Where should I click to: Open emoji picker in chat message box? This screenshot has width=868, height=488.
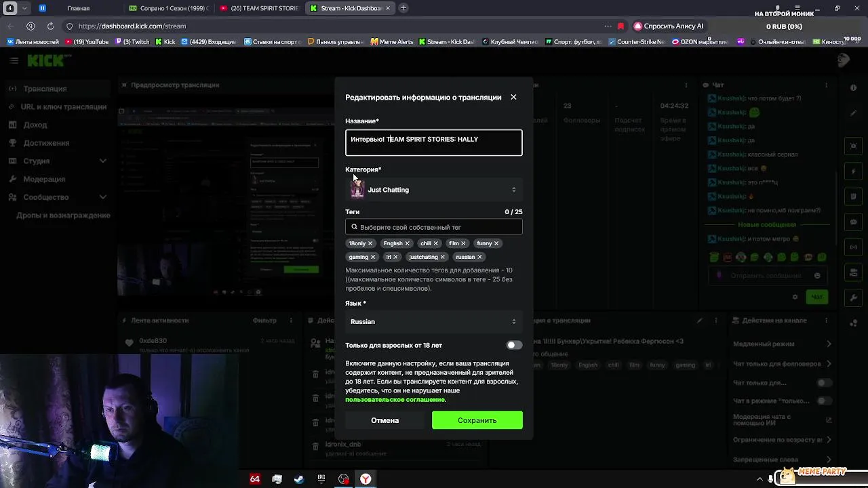click(817, 276)
